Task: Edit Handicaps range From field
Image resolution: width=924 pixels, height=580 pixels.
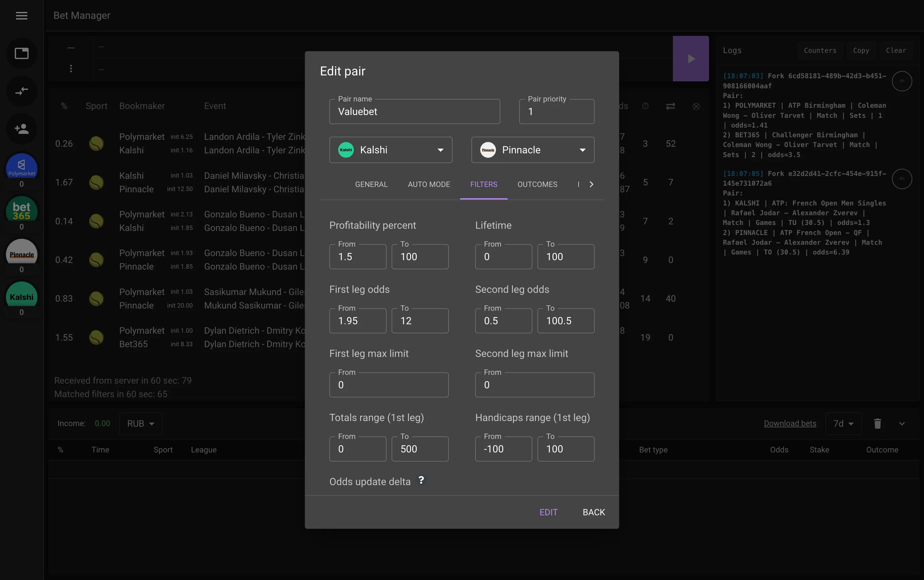Action: click(x=503, y=449)
